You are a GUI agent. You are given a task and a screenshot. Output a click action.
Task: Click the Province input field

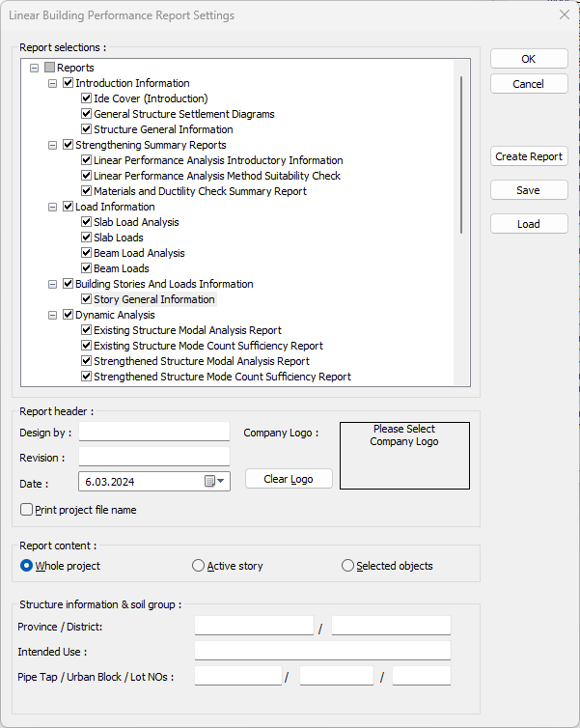tap(254, 626)
